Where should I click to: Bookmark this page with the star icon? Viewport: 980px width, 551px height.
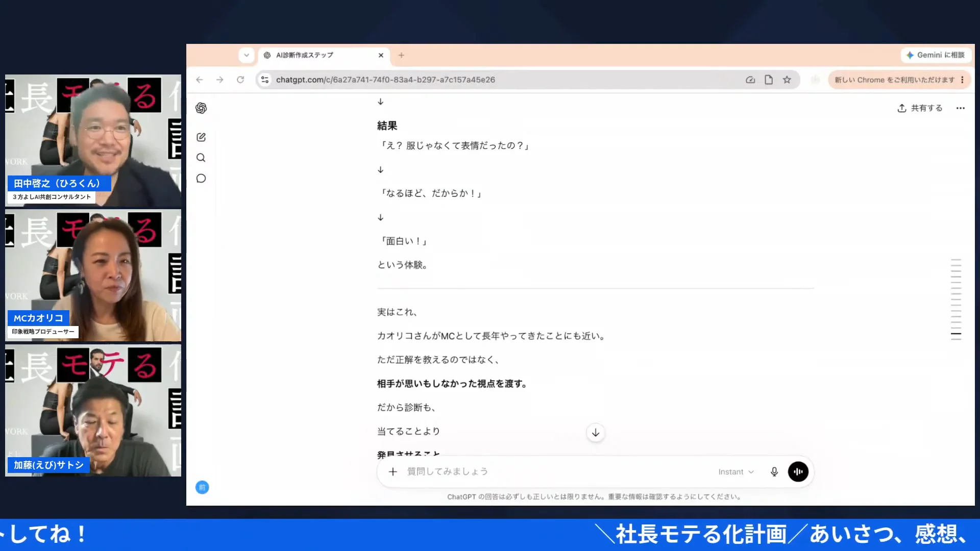click(787, 80)
